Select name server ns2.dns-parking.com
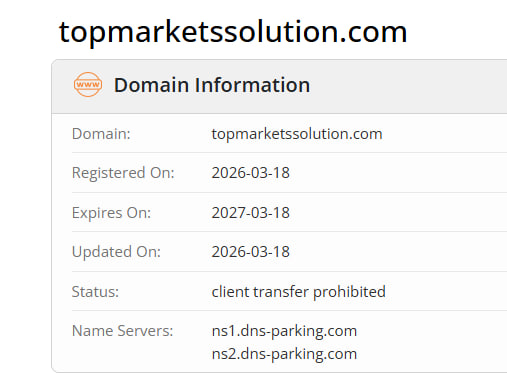This screenshot has width=507, height=384. 284,354
